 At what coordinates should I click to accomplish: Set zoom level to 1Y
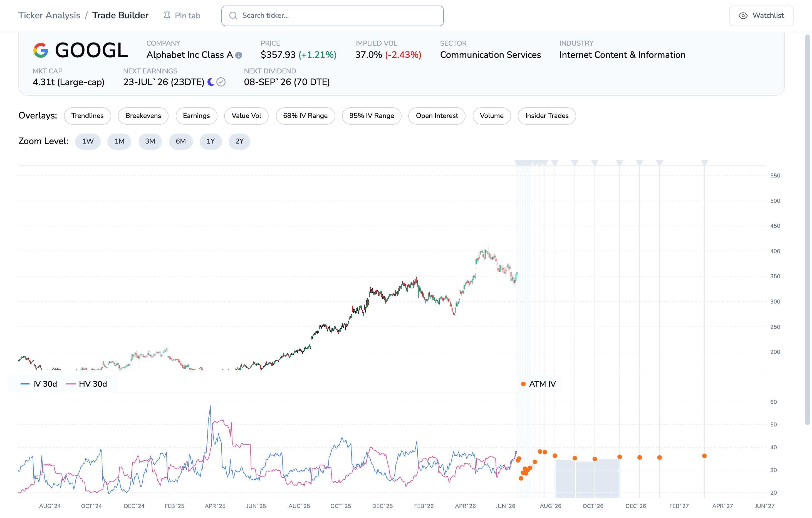[x=211, y=141]
